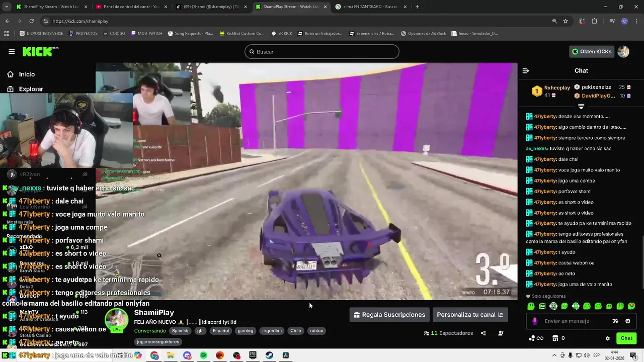644x362 pixels.
Task: Click the address bar URL
Action: point(80,21)
